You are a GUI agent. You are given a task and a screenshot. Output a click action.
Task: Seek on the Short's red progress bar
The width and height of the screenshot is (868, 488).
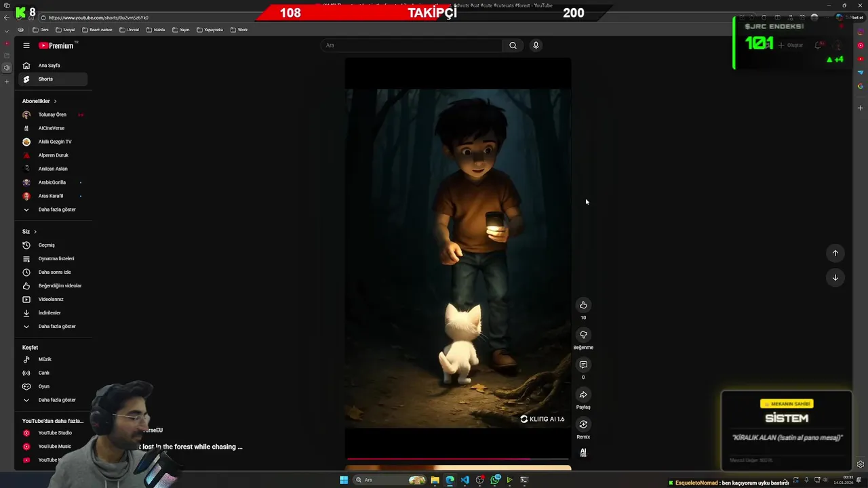coord(458,459)
